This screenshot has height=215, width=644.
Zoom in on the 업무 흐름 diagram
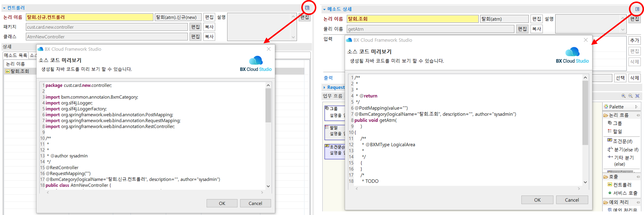[624, 96]
